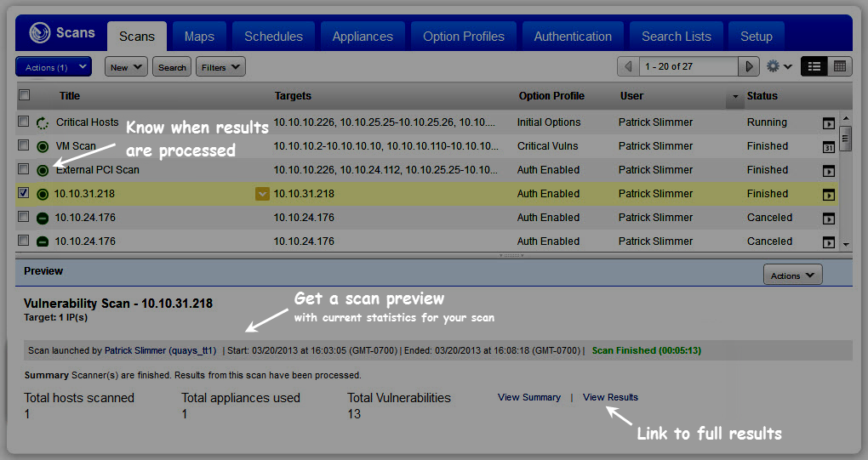
Task: Check the External PCI Scan checkbox
Action: pos(23,168)
